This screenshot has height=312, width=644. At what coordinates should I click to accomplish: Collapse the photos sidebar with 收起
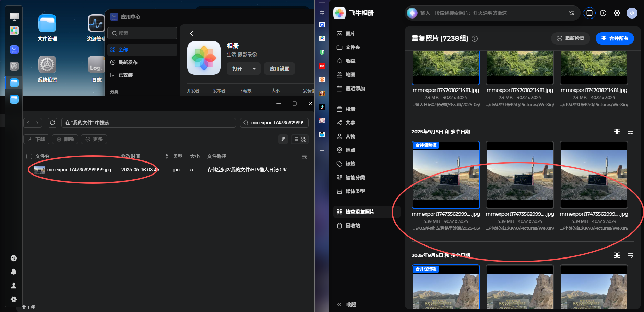347,304
